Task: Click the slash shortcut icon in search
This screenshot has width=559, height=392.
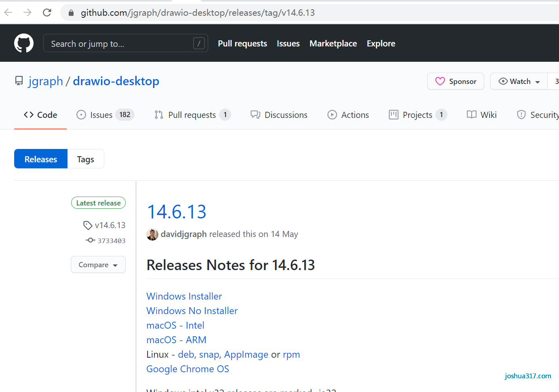Action: (199, 43)
